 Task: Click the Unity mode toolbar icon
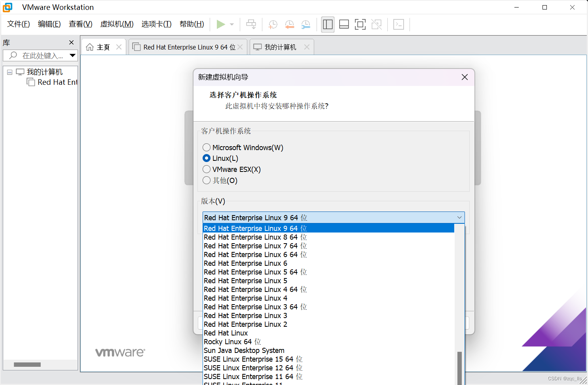[x=377, y=25]
